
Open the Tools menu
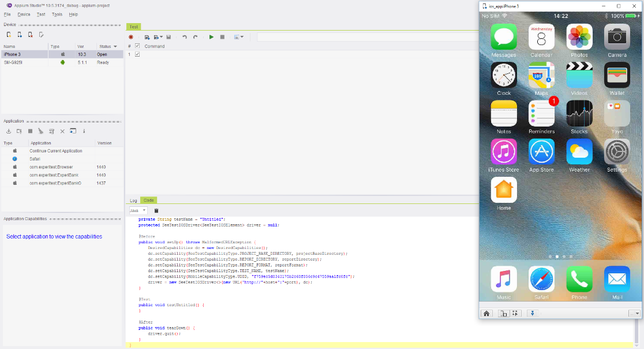(x=57, y=14)
